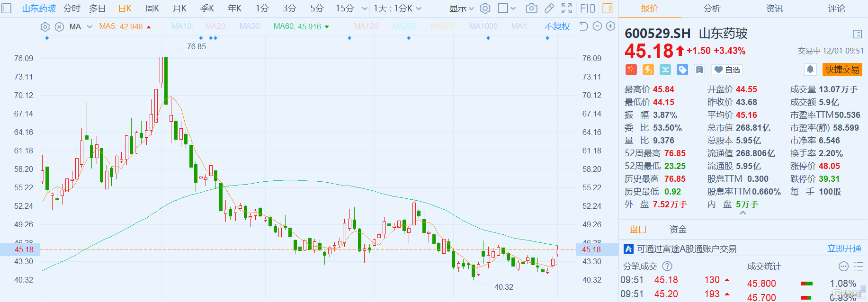Viewport: 868px width, 302px height.
Task: Switch to 多日 multi-day chart
Action: (x=98, y=9)
